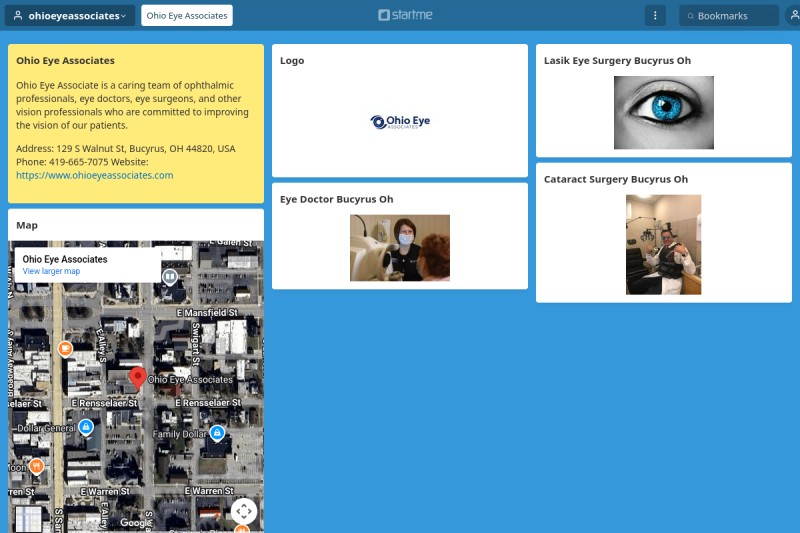Click the Google logo on the map
Viewport: 800px width, 533px height.
pyautogui.click(x=136, y=523)
